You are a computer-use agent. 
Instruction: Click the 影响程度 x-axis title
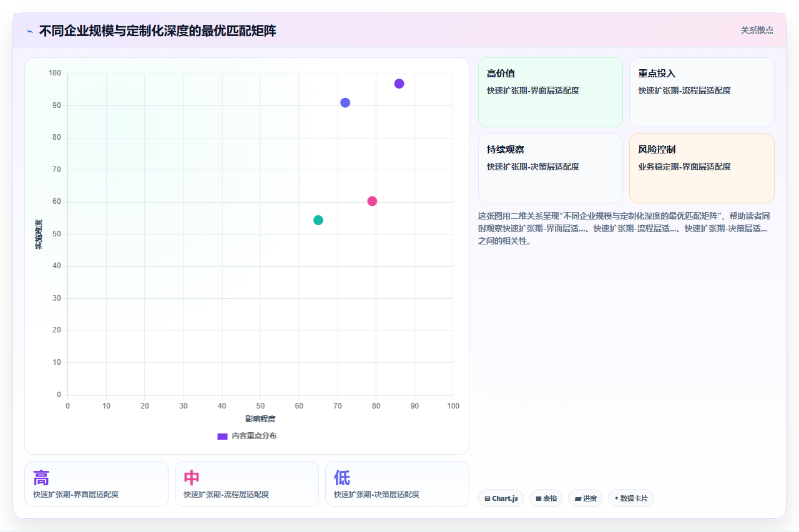260,418
